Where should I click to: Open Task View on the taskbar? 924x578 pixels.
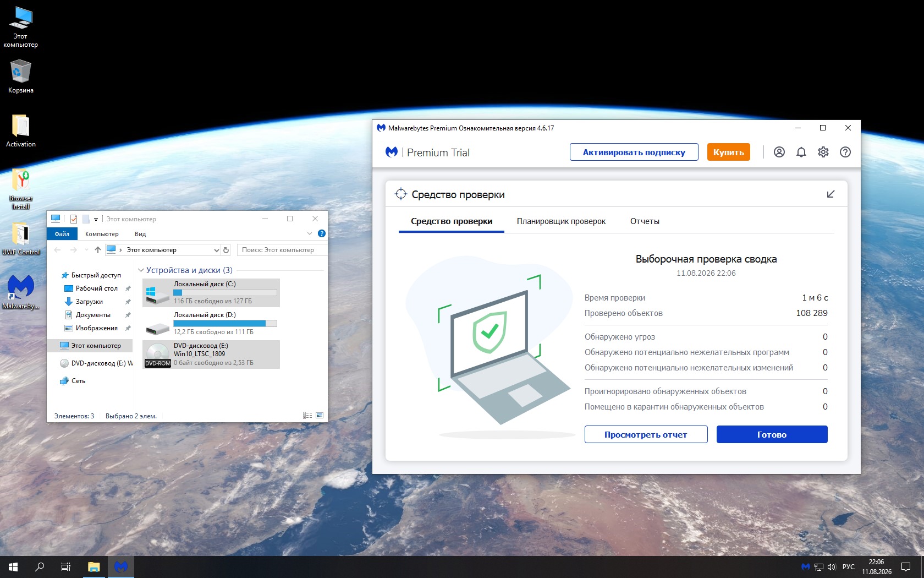pyautogui.click(x=66, y=567)
